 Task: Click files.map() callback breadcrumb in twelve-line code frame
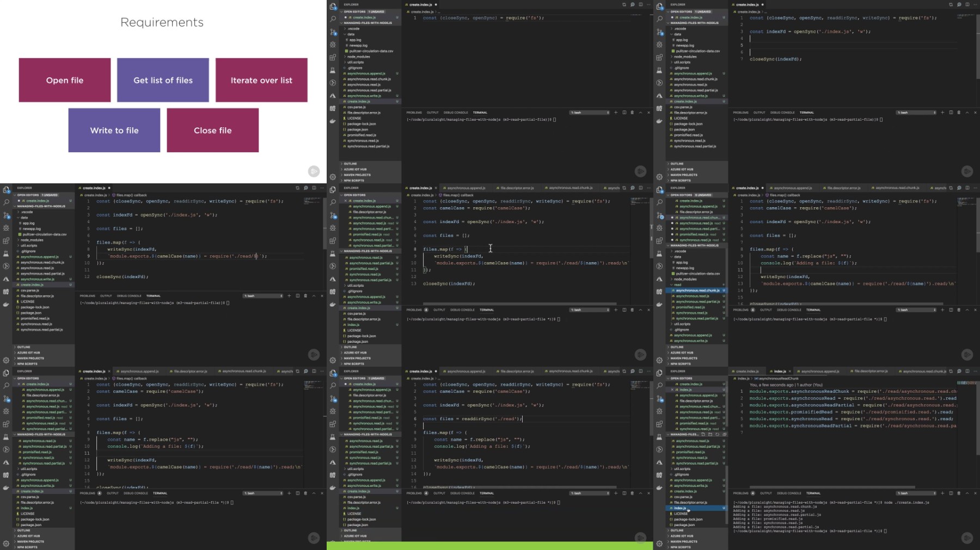[x=130, y=195]
